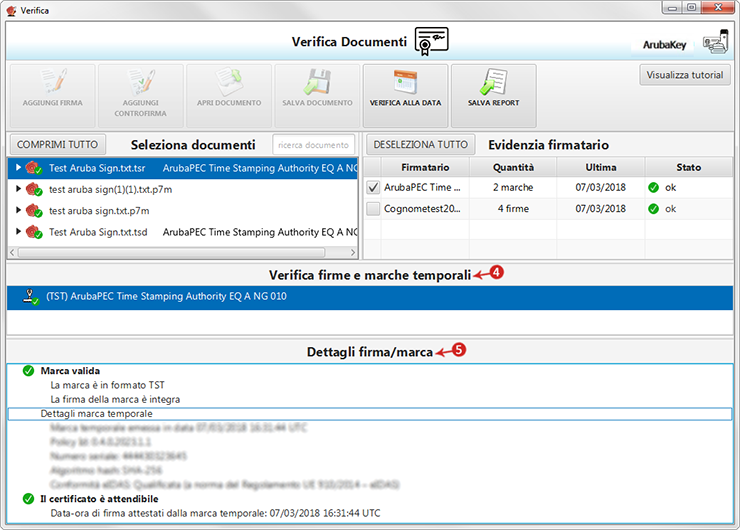Click ok status icon for ArubaPEC Time row

pos(654,188)
